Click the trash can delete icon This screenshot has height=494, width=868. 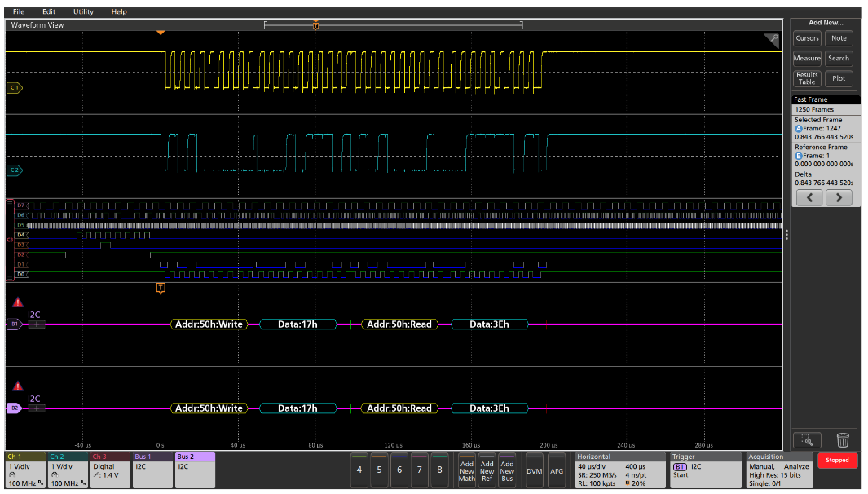(843, 440)
